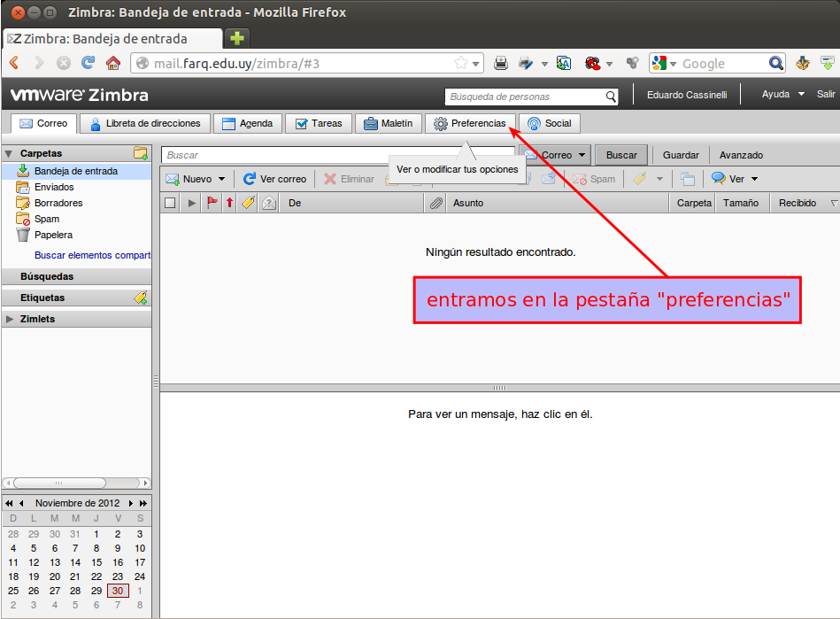840x619 pixels.
Task: Click Ver correo button
Action: [x=274, y=179]
